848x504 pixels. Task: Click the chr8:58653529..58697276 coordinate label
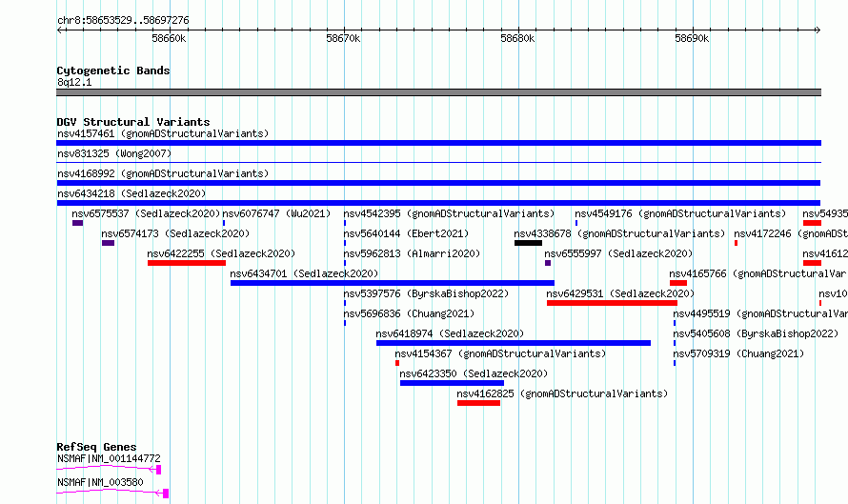[x=123, y=20]
